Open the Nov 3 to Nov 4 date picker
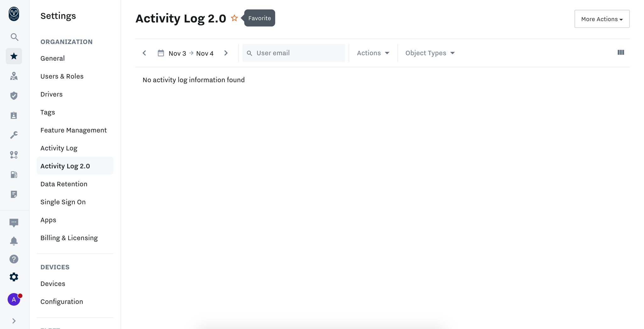The height and width of the screenshot is (329, 644). 186,53
